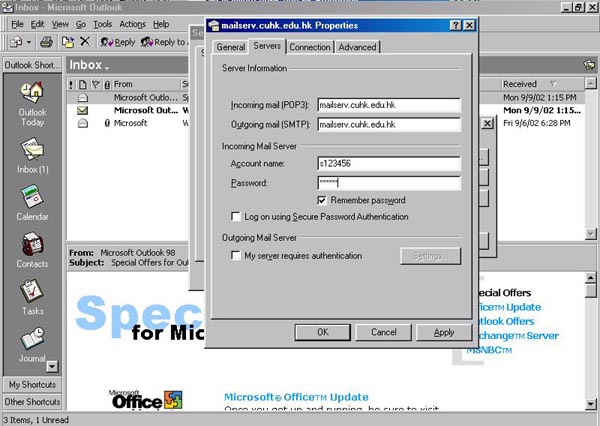Sort by Icon column header
Image resolution: width=600 pixels, height=426 pixels.
[x=83, y=84]
